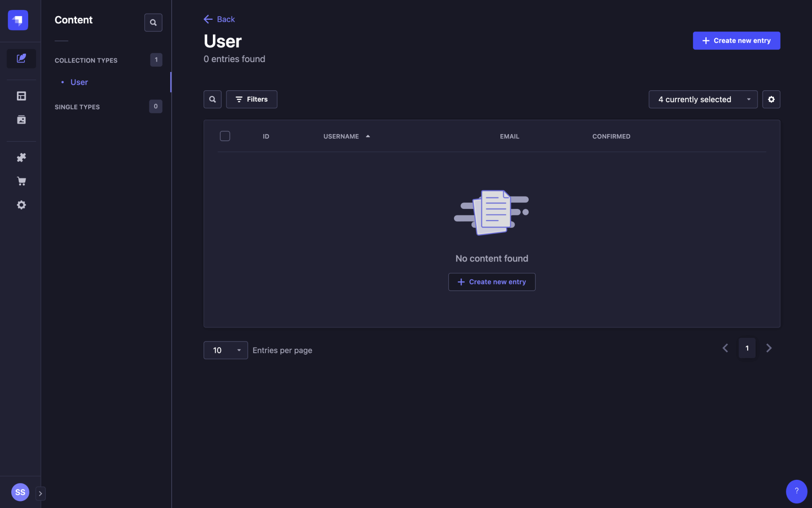Image resolution: width=812 pixels, height=508 pixels.
Task: Toggle the sidebar search icon
Action: (153, 22)
